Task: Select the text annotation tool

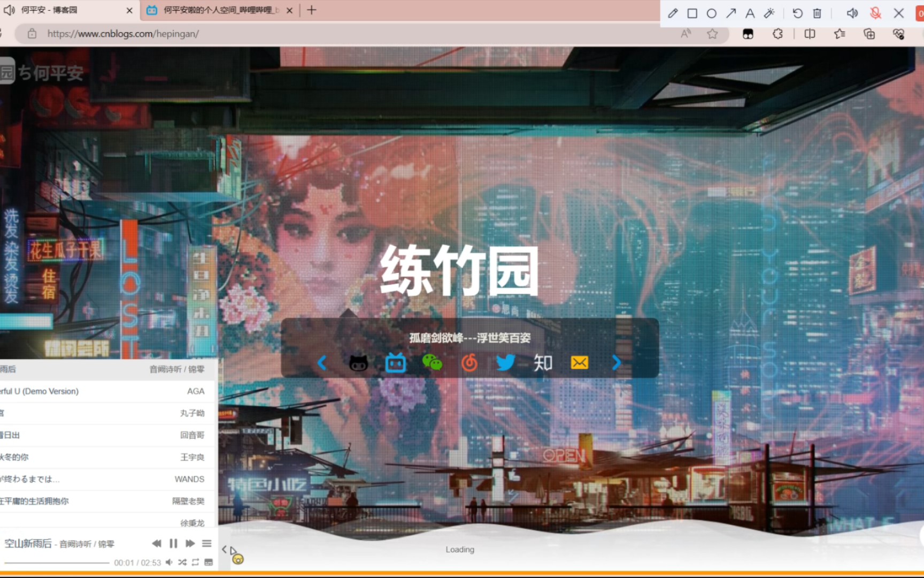Action: pyautogui.click(x=750, y=13)
